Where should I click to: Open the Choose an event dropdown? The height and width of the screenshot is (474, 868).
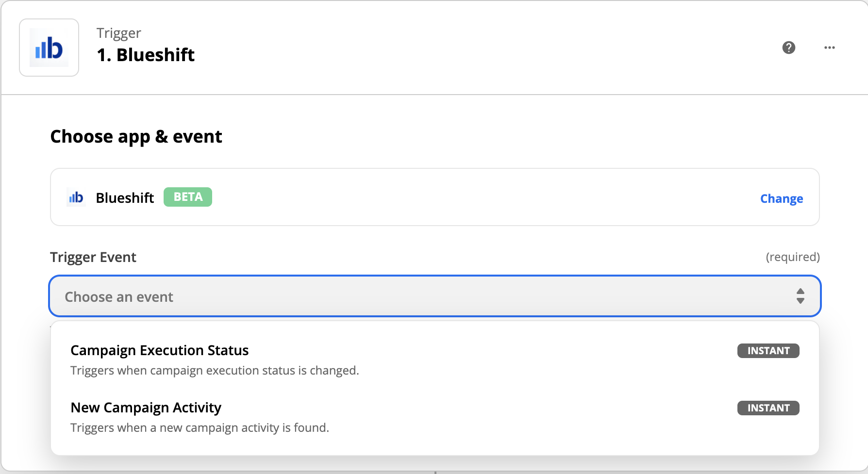(435, 296)
